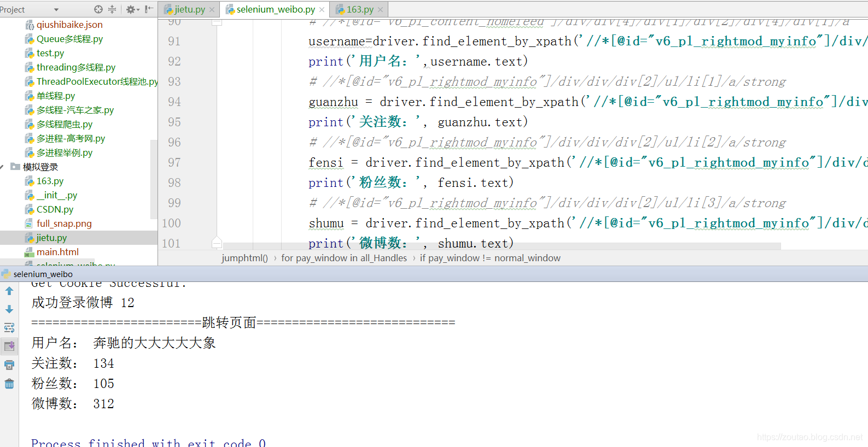
Task: Close the jietu.py editor tab
Action: click(212, 9)
